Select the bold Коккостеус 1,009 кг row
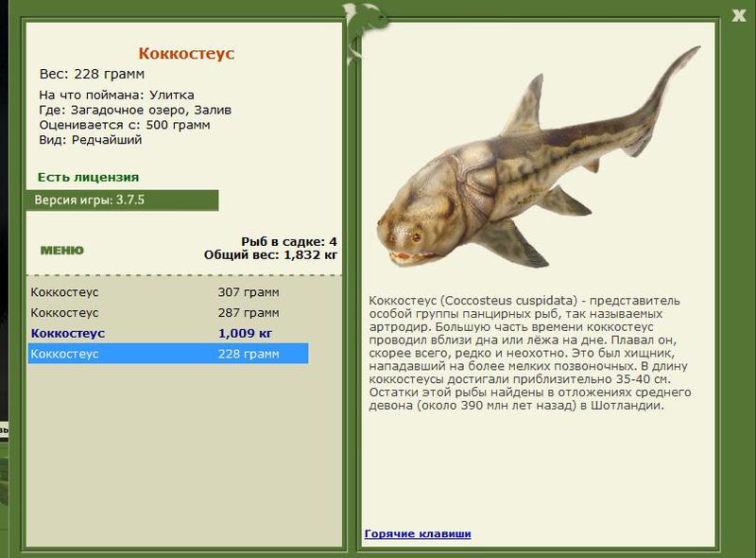Viewport: 756px width, 558px height. tap(168, 333)
